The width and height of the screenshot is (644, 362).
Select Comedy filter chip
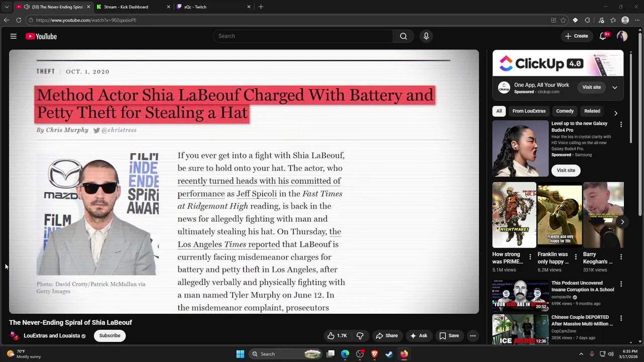[x=565, y=111]
